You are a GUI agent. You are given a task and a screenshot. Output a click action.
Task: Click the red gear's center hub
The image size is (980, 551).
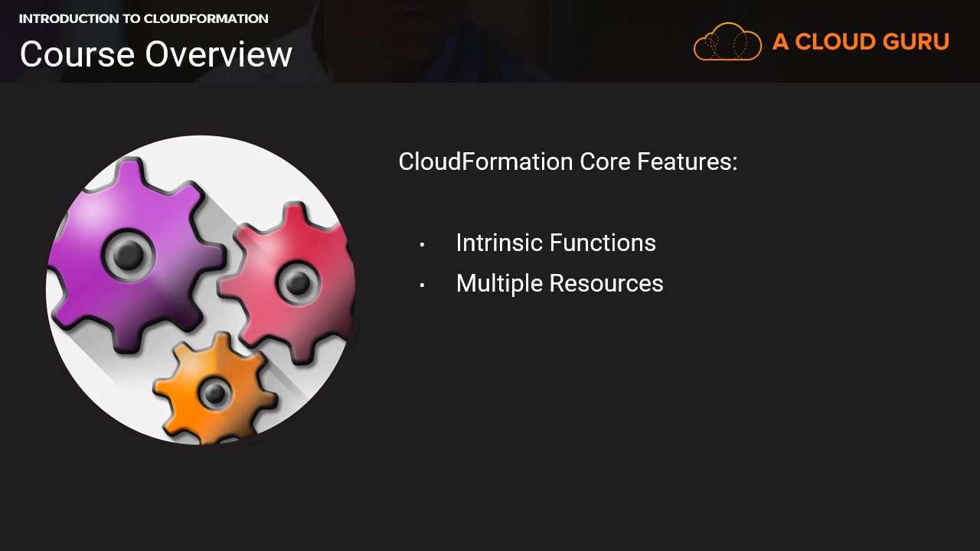pos(296,284)
